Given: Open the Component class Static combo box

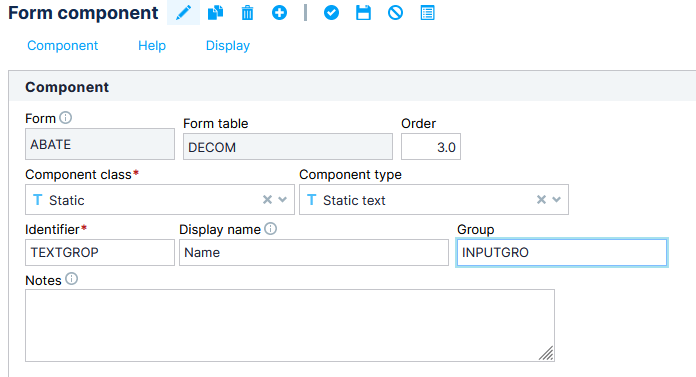Looking at the screenshot, I should pyautogui.click(x=160, y=200).
